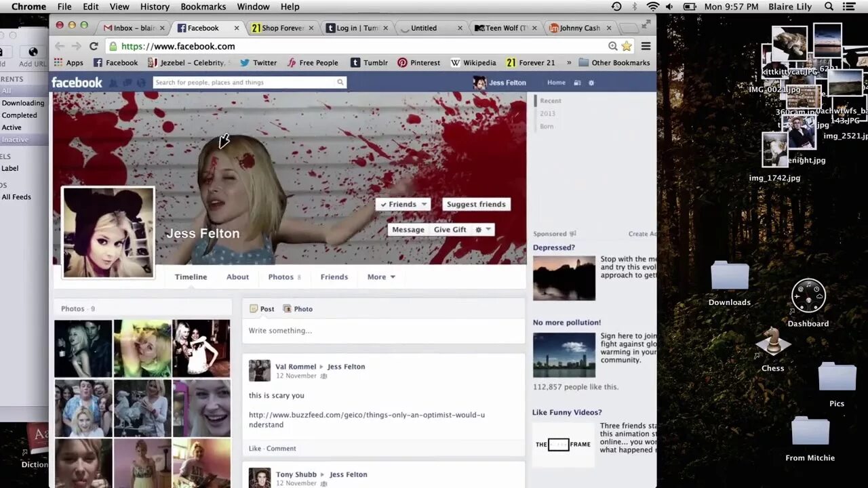Open the Wikipedia bookmark
This screenshot has width=868, height=488.
click(473, 62)
